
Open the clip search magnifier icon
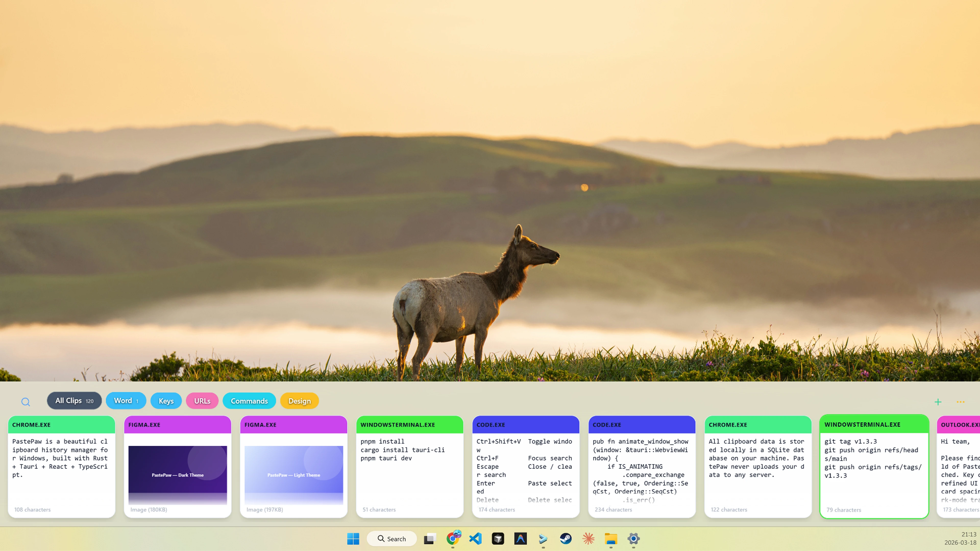[26, 402]
